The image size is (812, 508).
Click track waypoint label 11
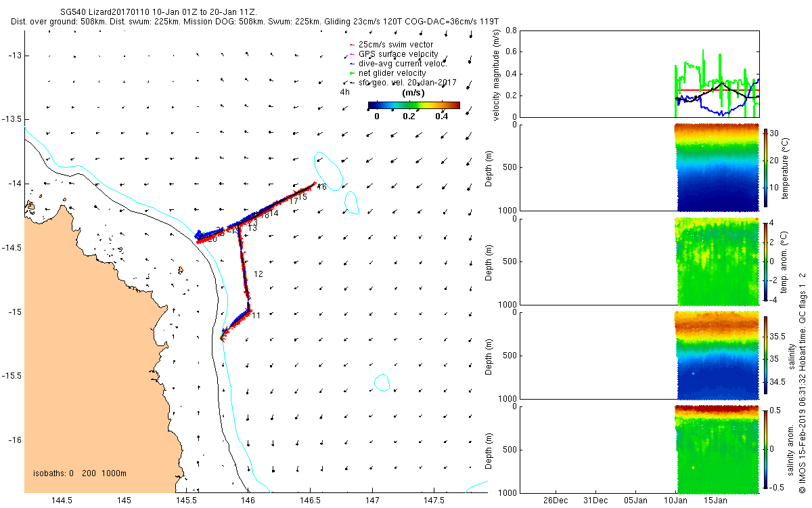coord(256,316)
